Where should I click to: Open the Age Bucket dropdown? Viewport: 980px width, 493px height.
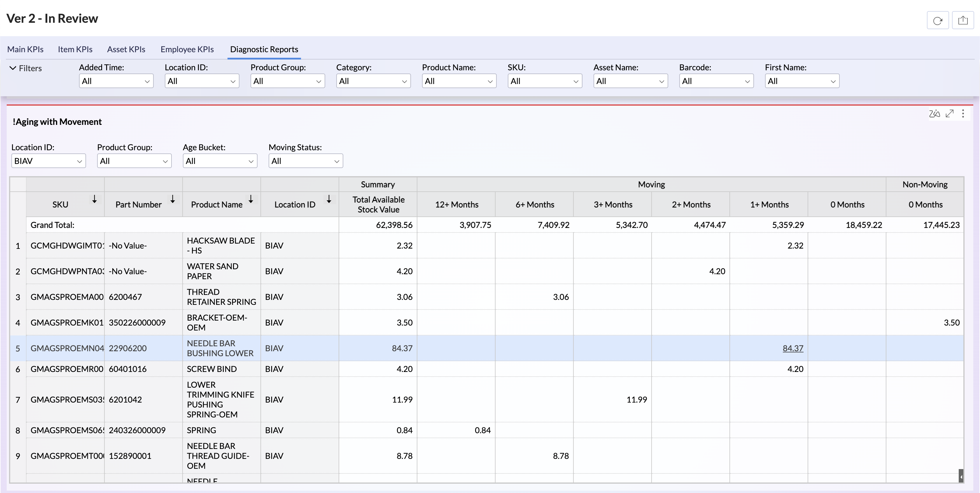[x=220, y=161]
